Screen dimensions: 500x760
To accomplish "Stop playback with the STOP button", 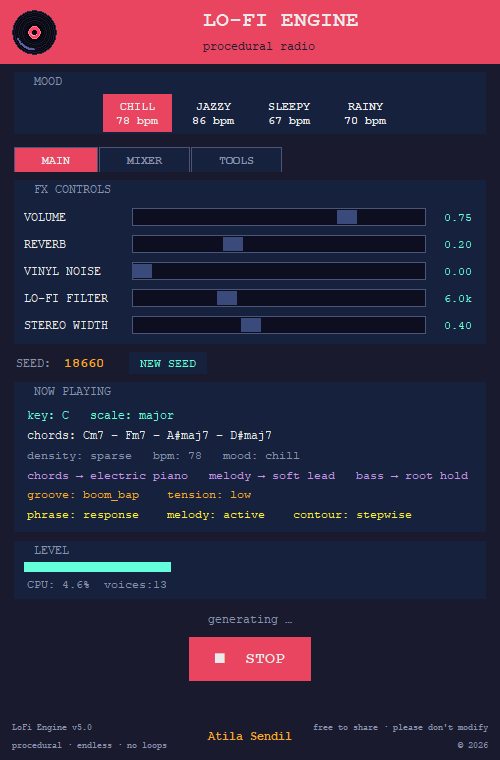I will [x=250, y=659].
